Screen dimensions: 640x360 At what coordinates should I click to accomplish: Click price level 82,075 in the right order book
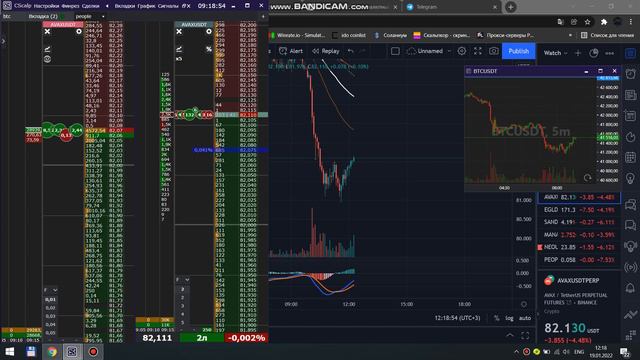point(248,150)
